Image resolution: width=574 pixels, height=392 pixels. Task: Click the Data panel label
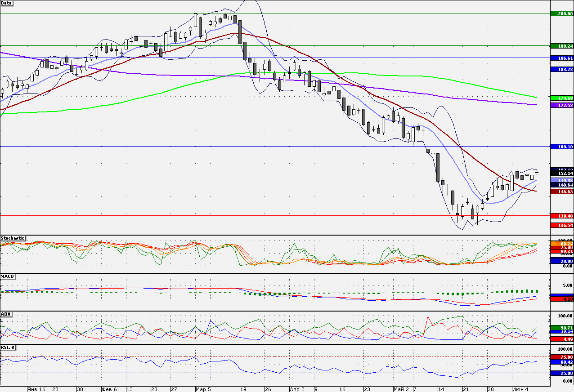[7, 3]
